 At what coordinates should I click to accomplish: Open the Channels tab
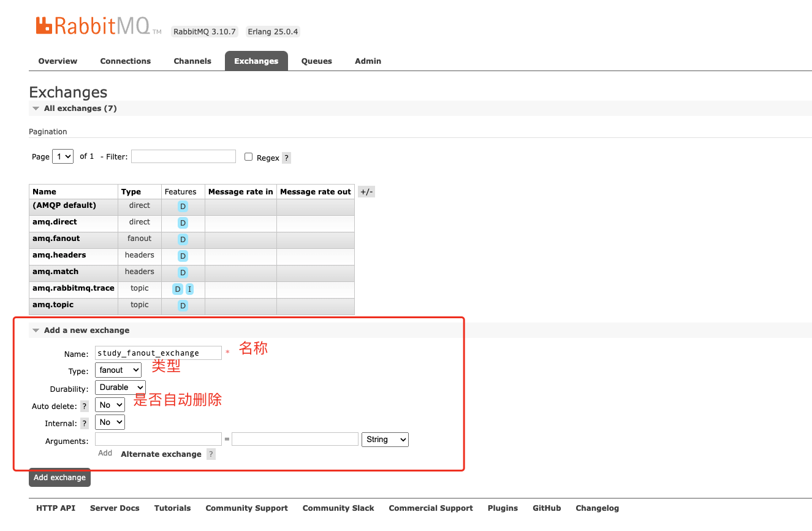point(192,61)
